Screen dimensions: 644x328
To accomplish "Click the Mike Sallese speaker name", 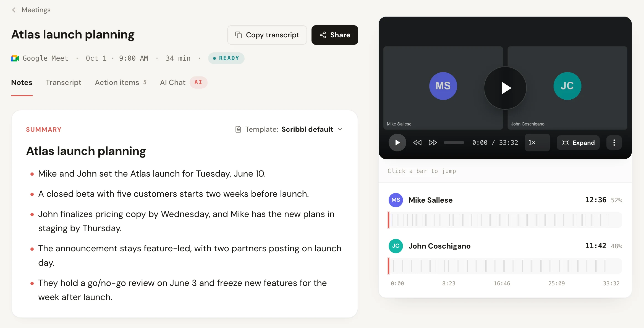I will pos(431,200).
